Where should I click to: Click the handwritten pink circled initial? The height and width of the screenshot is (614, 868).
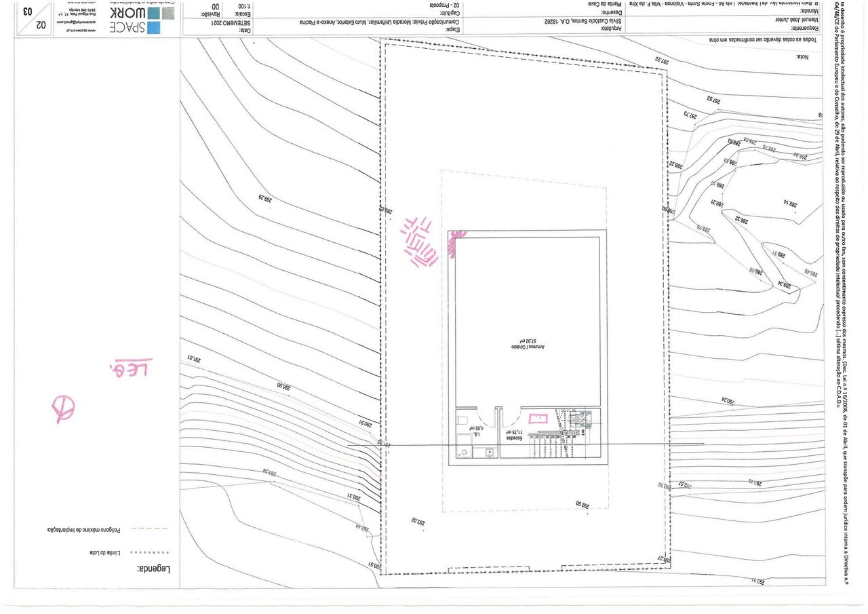[x=63, y=409]
